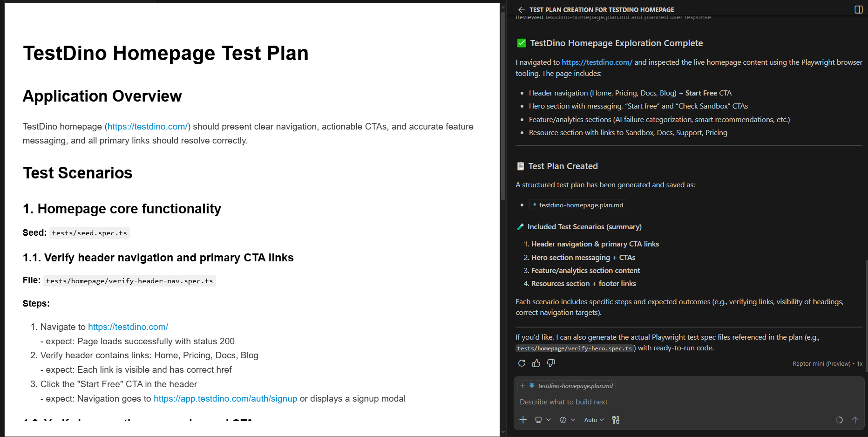This screenshot has height=437, width=868.
Task: Click the back arrow in chat header
Action: coord(522,10)
